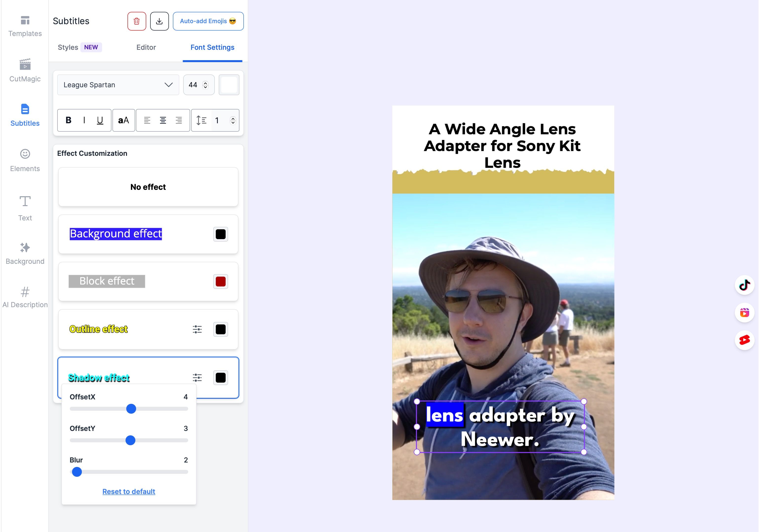
Task: Click the Effect Customization heading
Action: [x=92, y=153]
